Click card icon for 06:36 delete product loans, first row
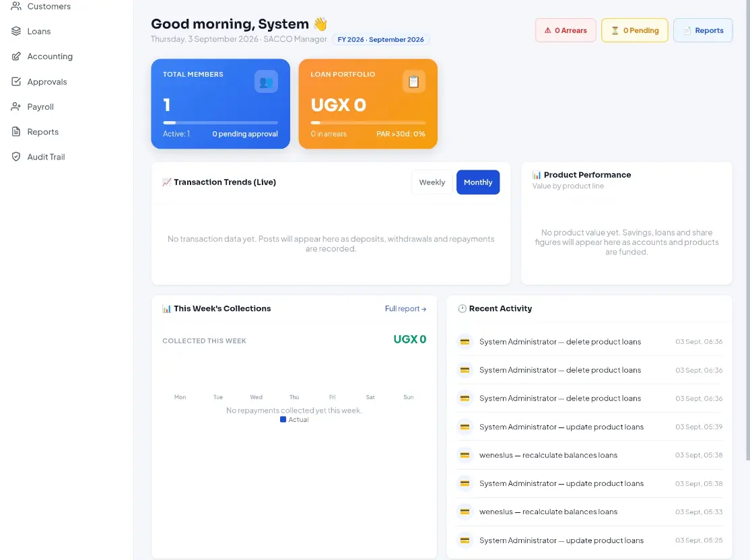The height and width of the screenshot is (560, 750). pyautogui.click(x=465, y=342)
